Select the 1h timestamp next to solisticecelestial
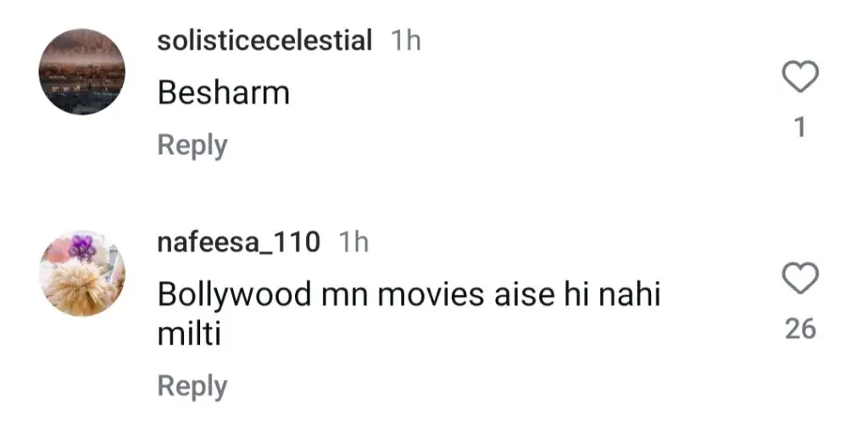 (406, 41)
